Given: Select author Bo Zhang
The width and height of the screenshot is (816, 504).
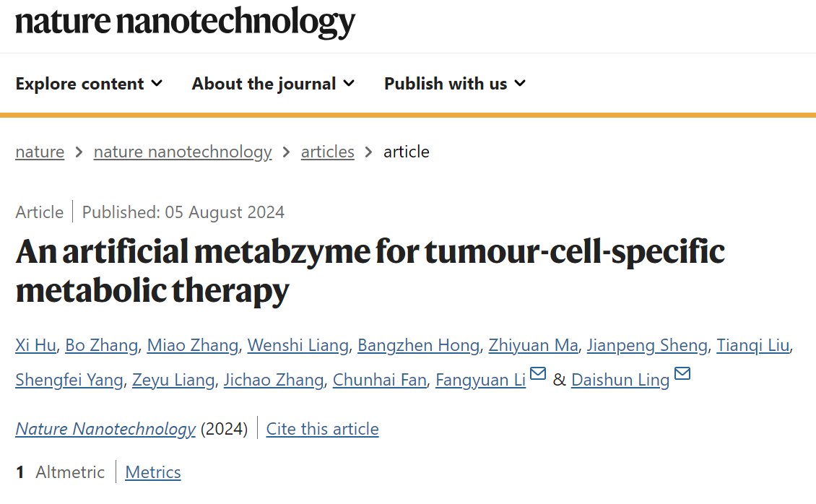Looking at the screenshot, I should [102, 345].
